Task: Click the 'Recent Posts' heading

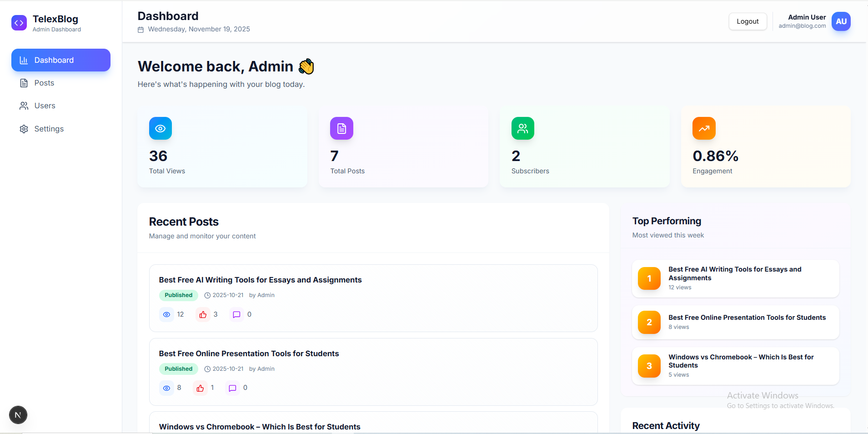Action: coord(184,222)
